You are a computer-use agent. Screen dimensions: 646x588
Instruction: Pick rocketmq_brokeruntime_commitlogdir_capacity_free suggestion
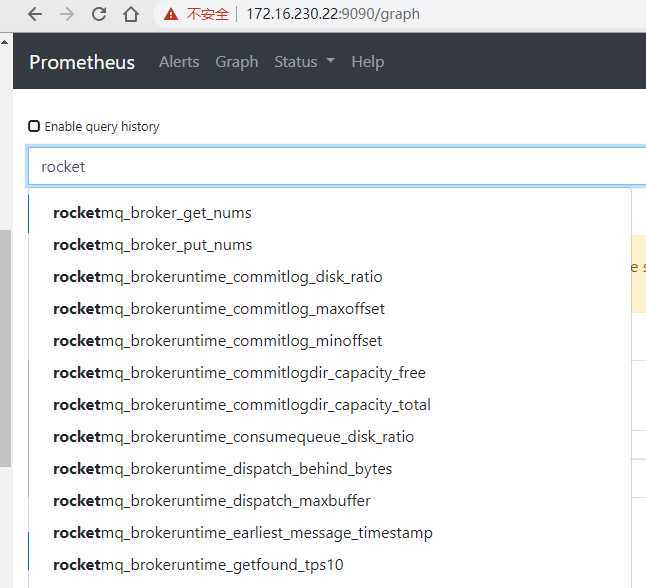click(x=330, y=373)
